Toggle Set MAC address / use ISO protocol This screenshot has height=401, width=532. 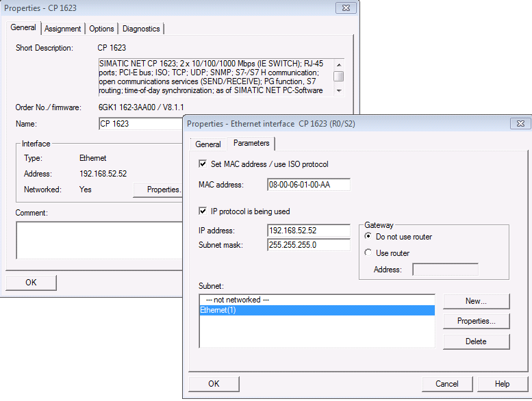203,164
